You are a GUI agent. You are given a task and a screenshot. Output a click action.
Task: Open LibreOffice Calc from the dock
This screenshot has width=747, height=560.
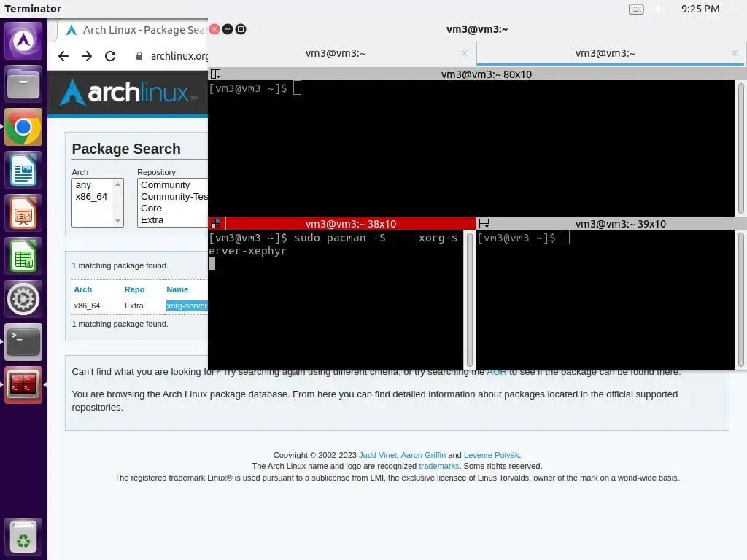point(23,256)
